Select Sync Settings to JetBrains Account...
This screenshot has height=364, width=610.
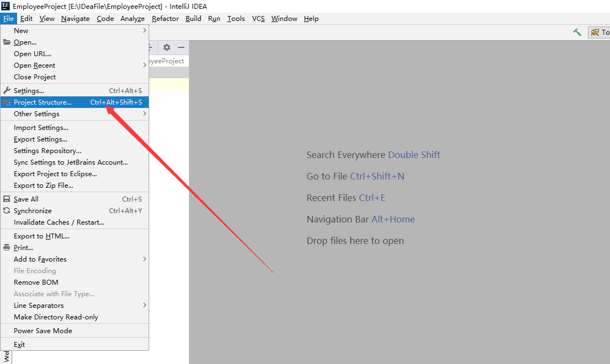tap(75, 162)
